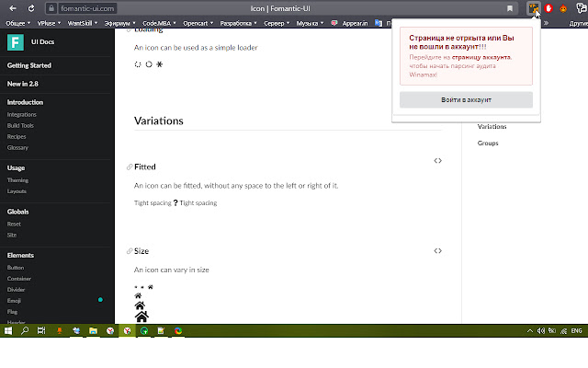The height and width of the screenshot is (368, 588).
Task: Expand the Разработка bookmarks folder
Action: click(239, 23)
